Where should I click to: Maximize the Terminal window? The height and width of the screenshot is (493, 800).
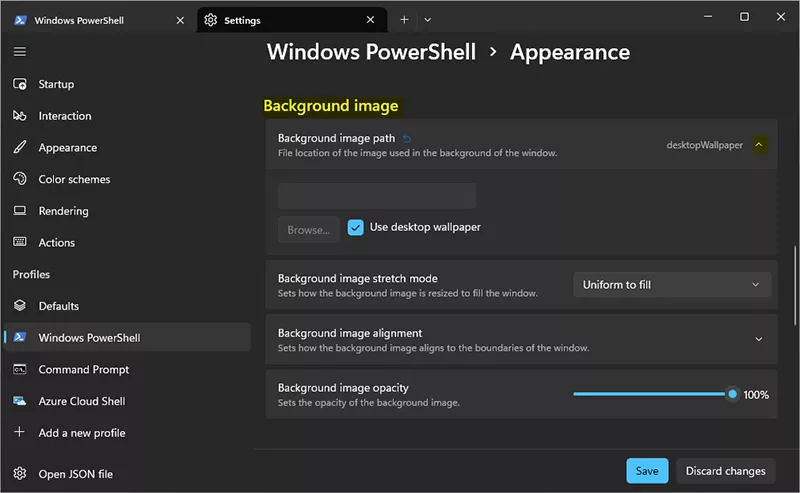tap(744, 17)
